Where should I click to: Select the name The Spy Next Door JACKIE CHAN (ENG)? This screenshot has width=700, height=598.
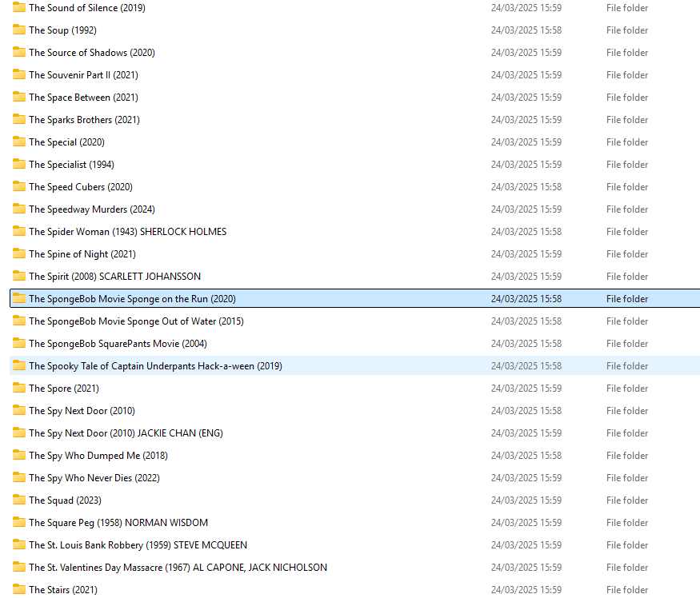[126, 433]
